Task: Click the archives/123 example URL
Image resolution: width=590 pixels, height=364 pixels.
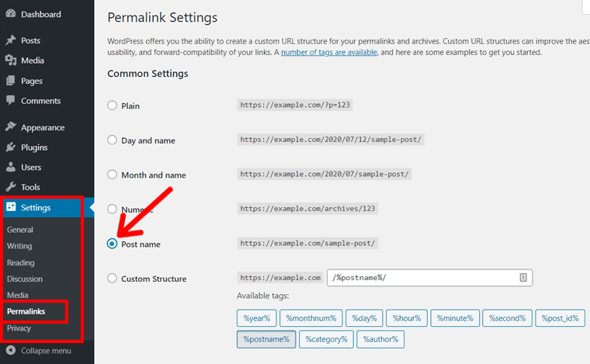Action: tap(307, 209)
